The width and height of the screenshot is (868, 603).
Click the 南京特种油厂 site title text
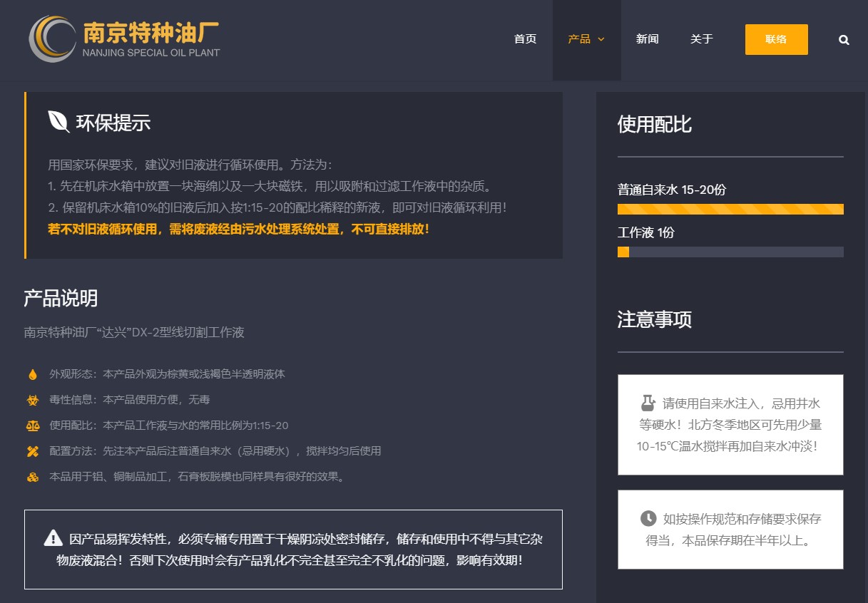click(151, 32)
